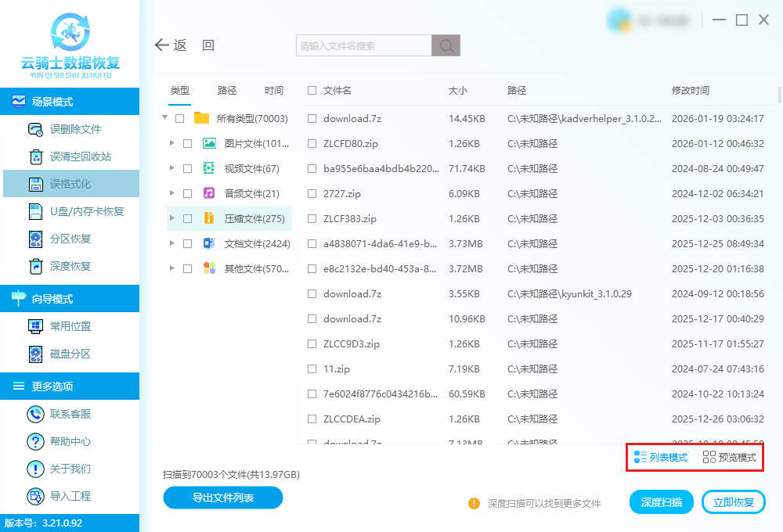The width and height of the screenshot is (783, 532).
Task: Select the 误清空回收站 recycle bin icon
Action: tap(36, 156)
